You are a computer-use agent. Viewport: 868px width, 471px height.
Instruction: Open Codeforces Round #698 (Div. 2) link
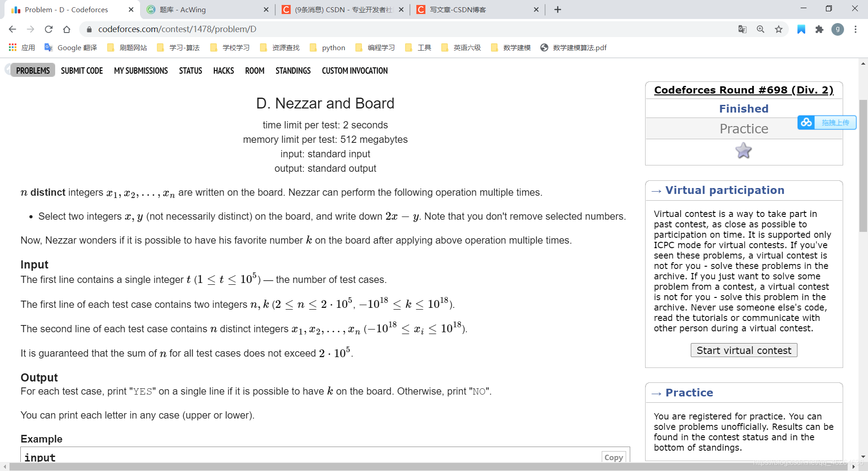[x=744, y=90]
